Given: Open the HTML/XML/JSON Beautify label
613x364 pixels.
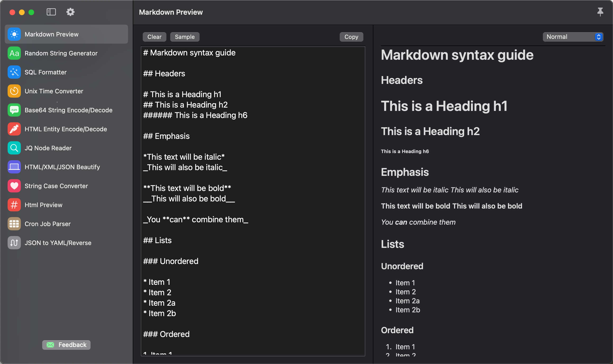Looking at the screenshot, I should 62,167.
